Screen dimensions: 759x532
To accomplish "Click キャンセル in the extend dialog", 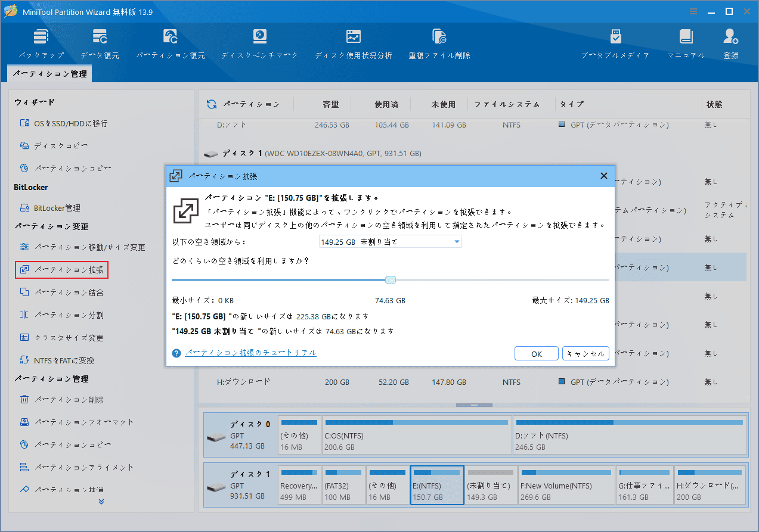I will click(585, 354).
